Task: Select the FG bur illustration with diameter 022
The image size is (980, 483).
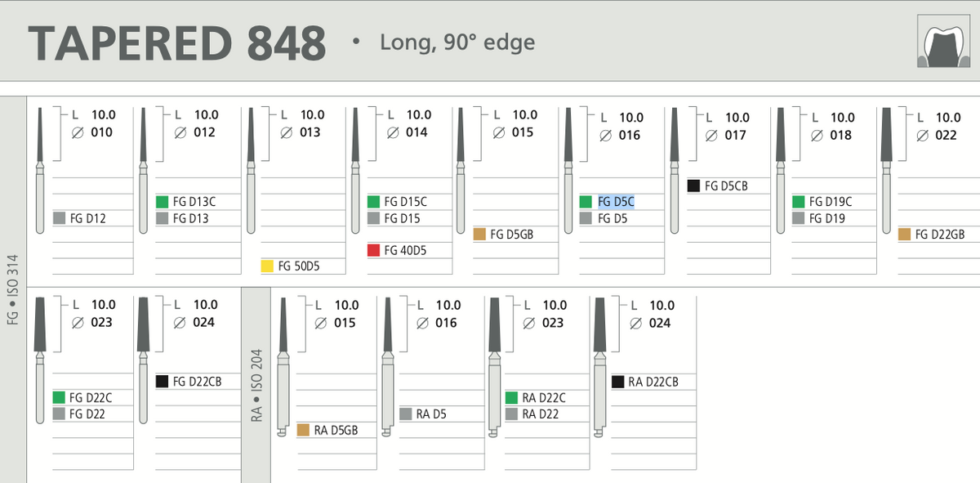Action: (x=888, y=171)
